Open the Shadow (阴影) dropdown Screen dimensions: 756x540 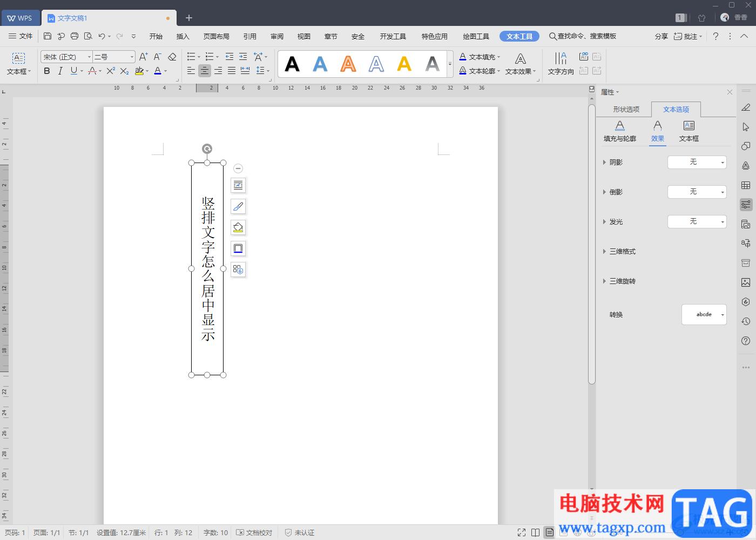[x=697, y=162]
